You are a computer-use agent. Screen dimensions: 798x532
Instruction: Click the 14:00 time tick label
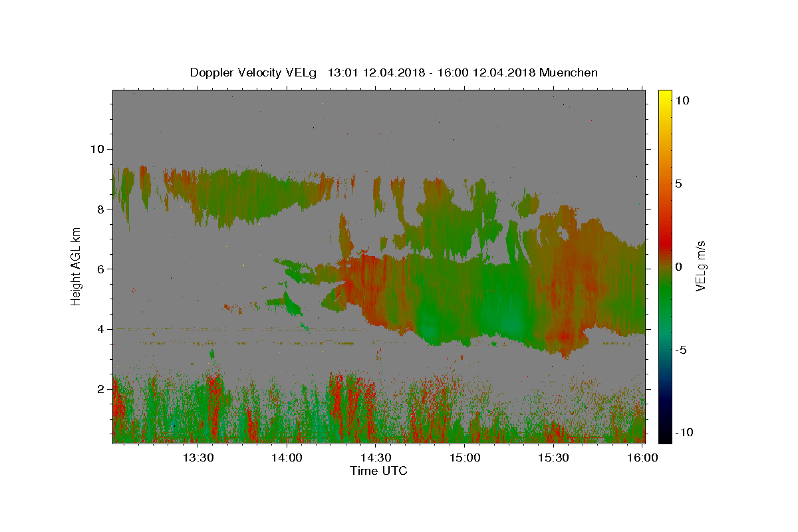coord(287,458)
